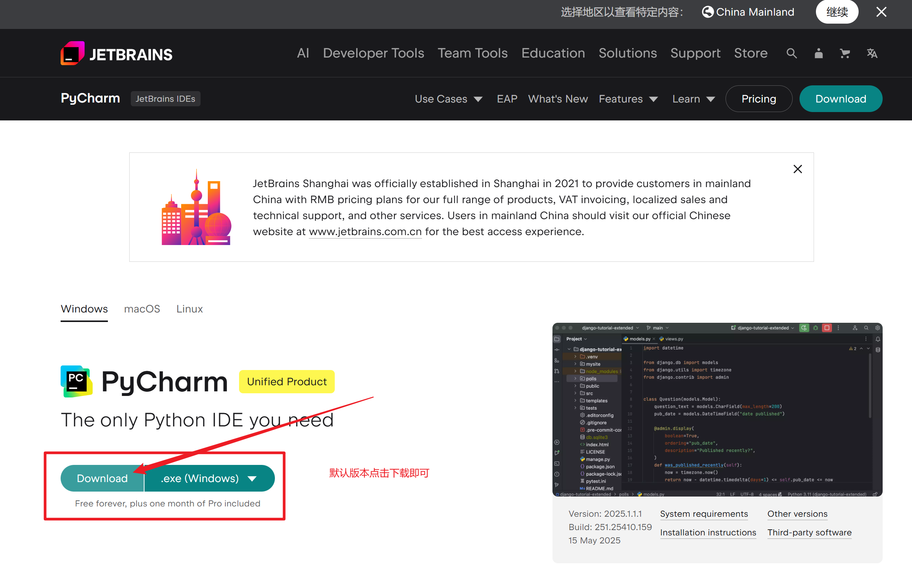Screen dimensions: 912x588
Task: Click the 继续 button in the region banner
Action: coord(837,12)
